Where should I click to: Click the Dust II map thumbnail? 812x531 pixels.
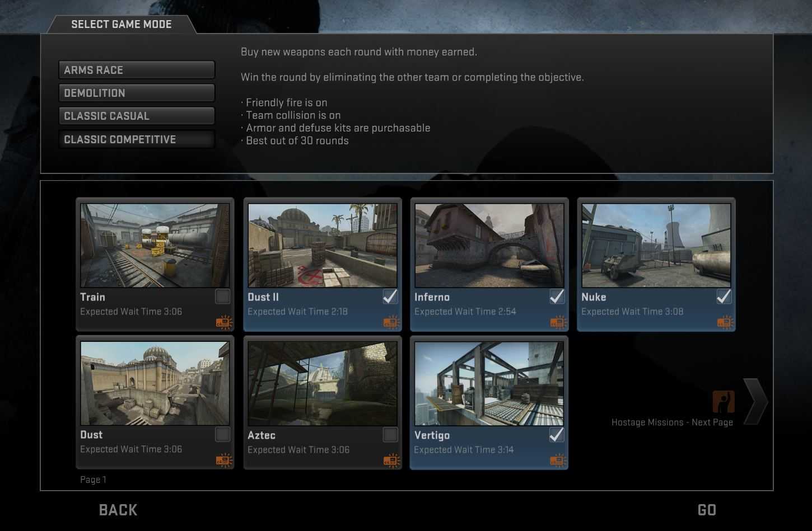(x=323, y=245)
